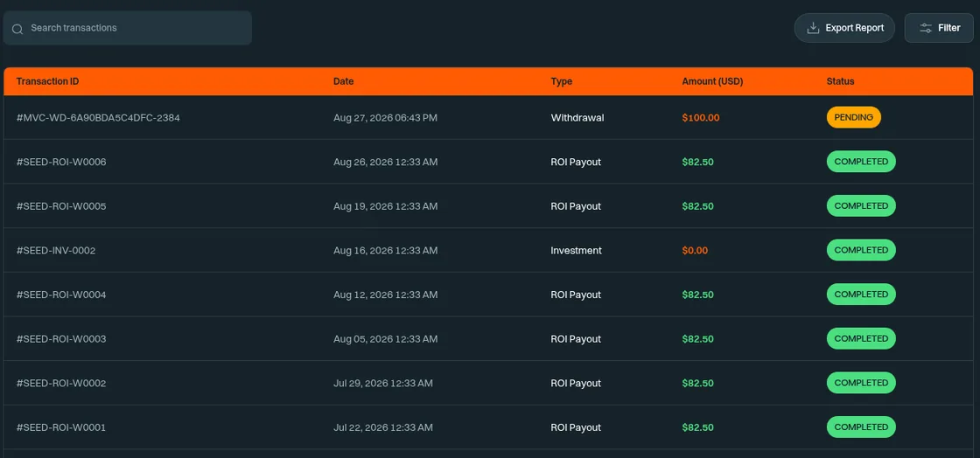This screenshot has width=980, height=458.
Task: Click the Date column header
Action: [x=343, y=81]
